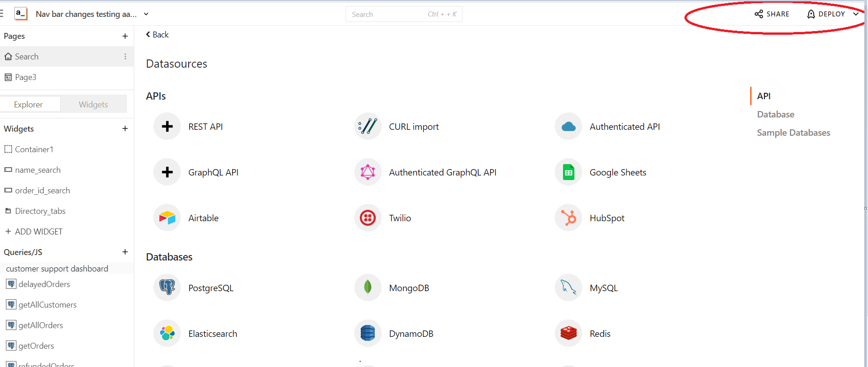Switch to the Widgets tab
The height and width of the screenshot is (367, 868).
pyautogui.click(x=94, y=104)
